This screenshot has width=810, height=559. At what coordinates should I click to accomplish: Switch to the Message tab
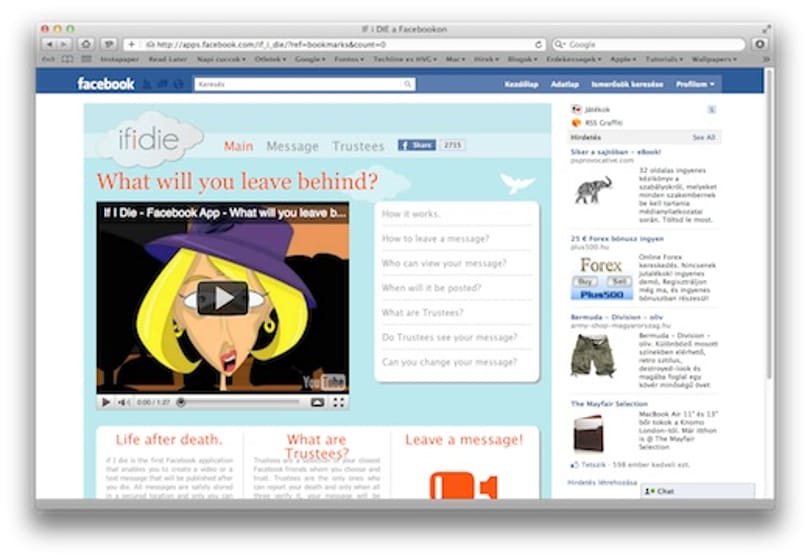pos(292,146)
